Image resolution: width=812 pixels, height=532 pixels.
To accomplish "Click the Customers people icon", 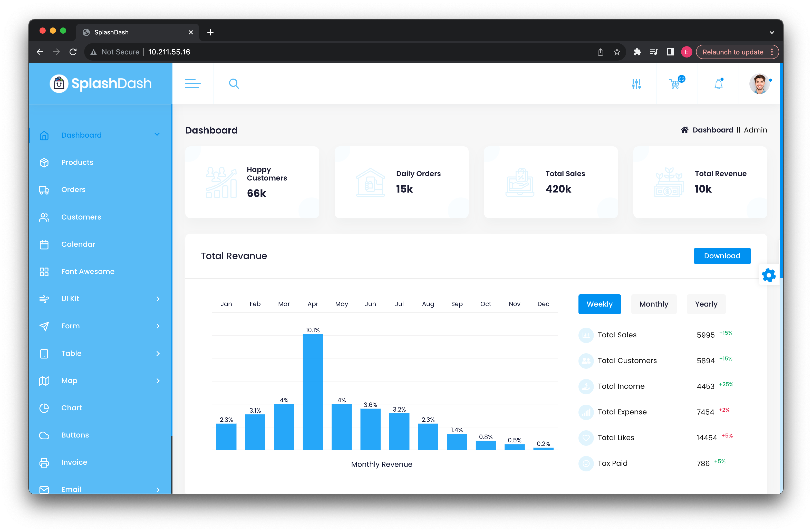I will [x=44, y=217].
